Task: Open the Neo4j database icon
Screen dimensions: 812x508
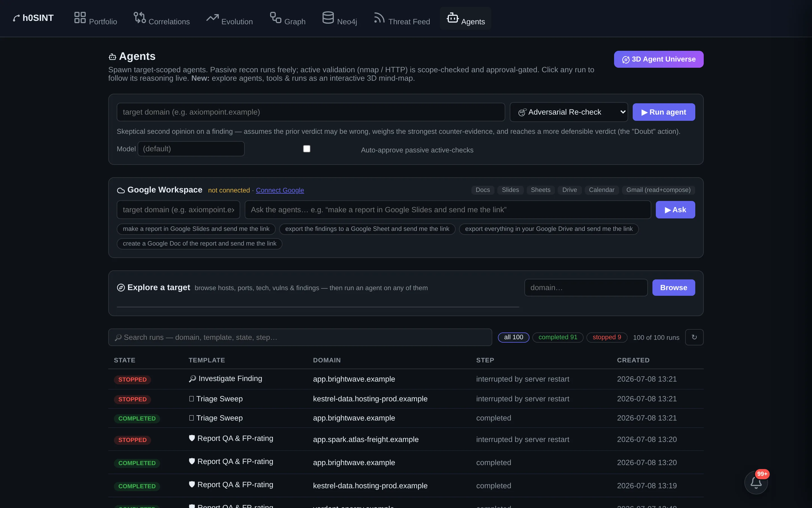Action: click(328, 17)
